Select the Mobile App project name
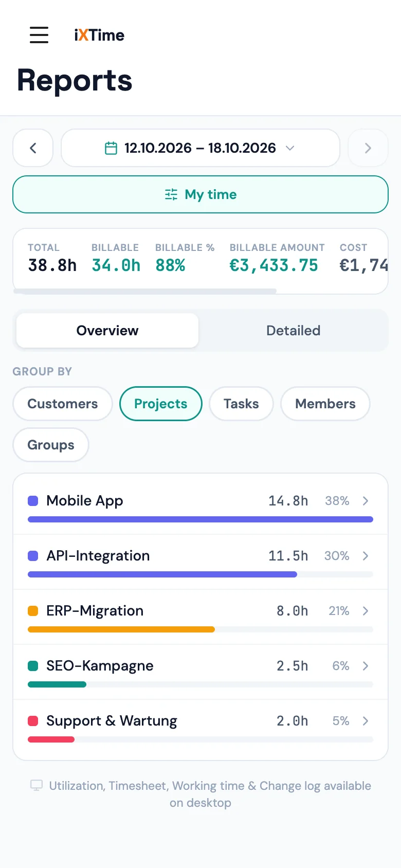Screen dimensions: 401x868 pos(85,501)
